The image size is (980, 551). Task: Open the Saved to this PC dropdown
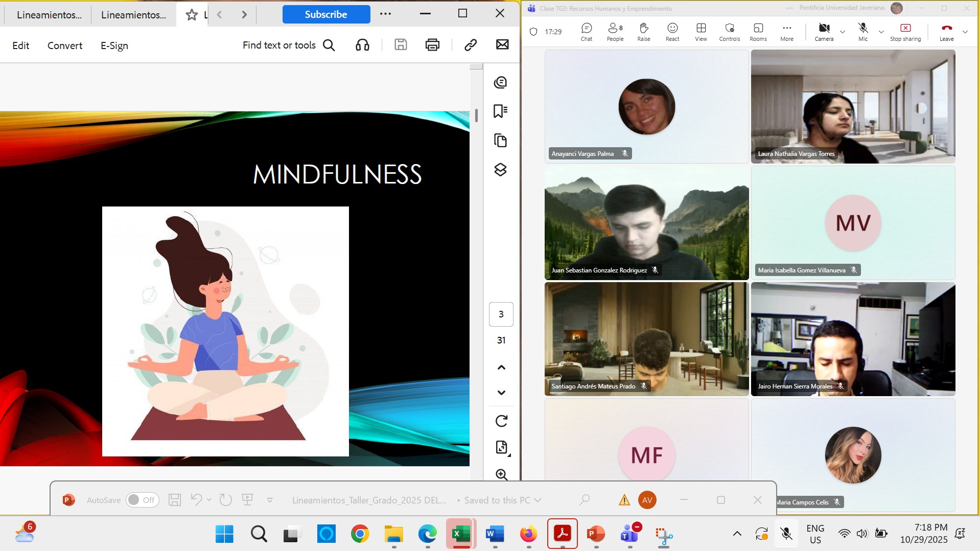[x=538, y=500]
